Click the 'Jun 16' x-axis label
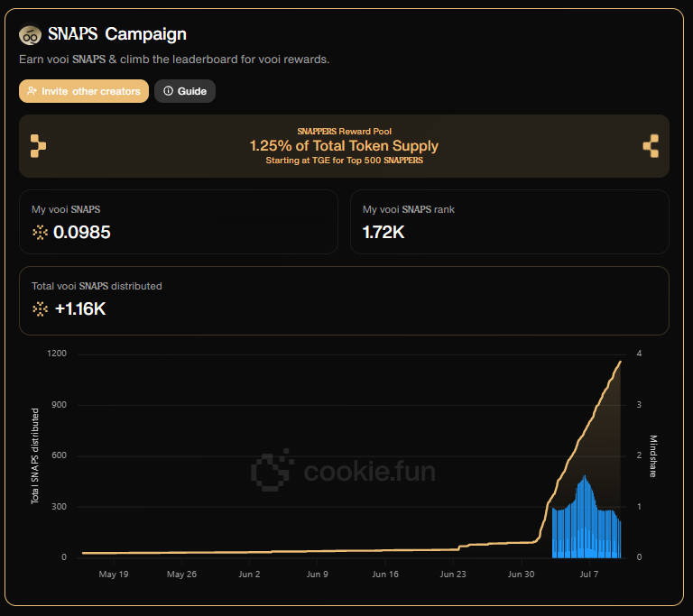693x616 pixels. pos(385,574)
